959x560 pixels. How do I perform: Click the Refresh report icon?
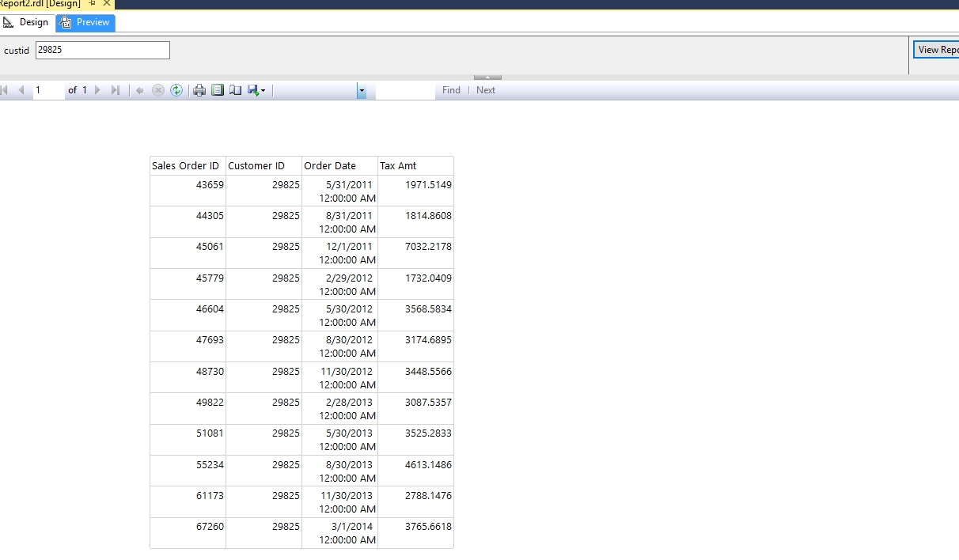[x=176, y=90]
